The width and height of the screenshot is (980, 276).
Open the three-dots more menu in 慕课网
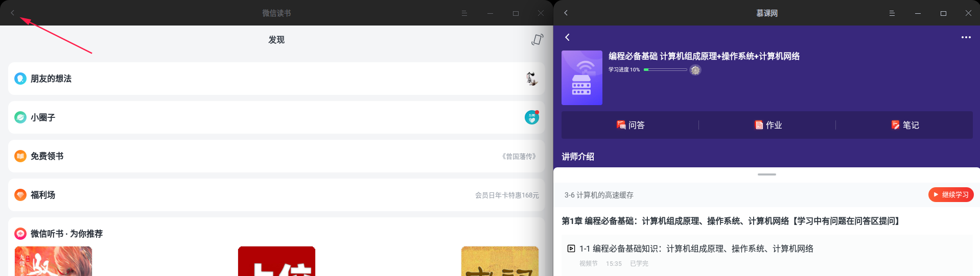(x=966, y=37)
